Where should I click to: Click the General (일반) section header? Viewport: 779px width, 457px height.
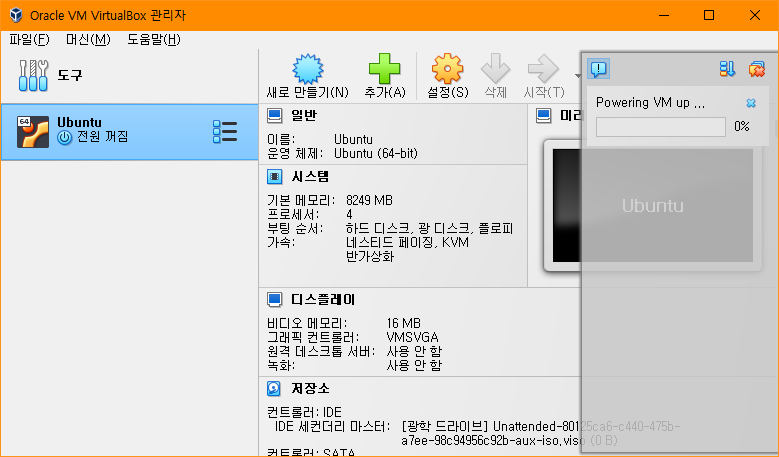click(304, 116)
